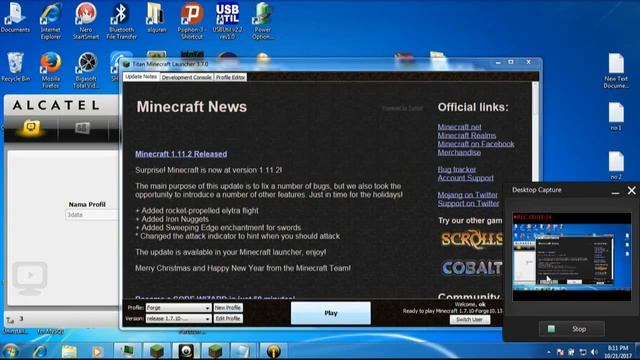This screenshot has width=640, height=360.
Task: Click the Cobalt game logo
Action: [472, 268]
